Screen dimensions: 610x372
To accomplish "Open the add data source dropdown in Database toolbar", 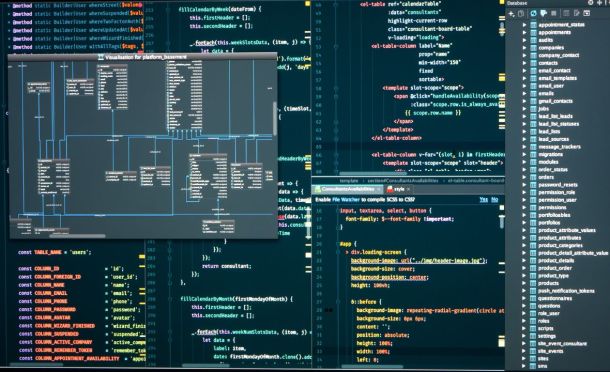I will [512, 14].
